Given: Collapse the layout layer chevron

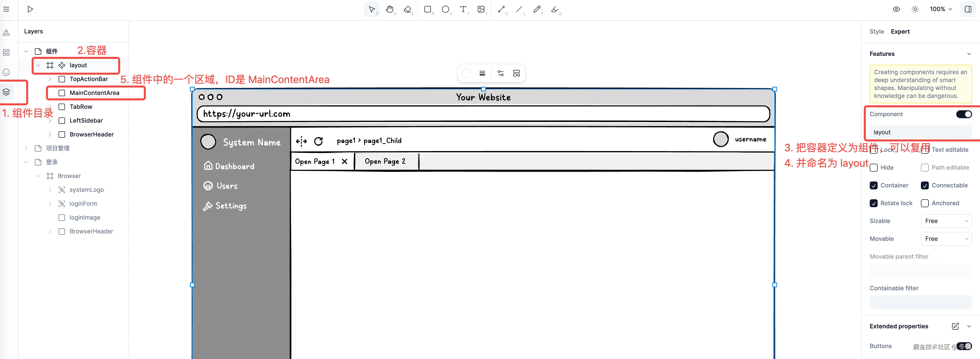Looking at the screenshot, I should (38, 66).
